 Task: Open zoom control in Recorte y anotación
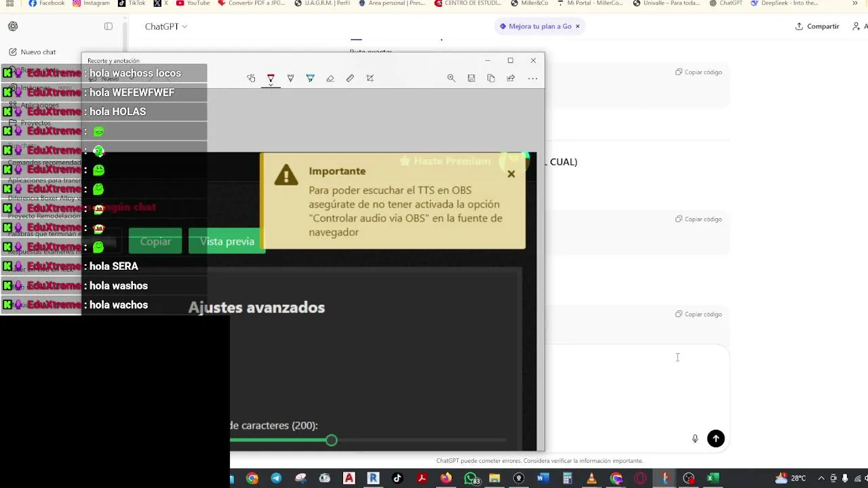pos(451,79)
